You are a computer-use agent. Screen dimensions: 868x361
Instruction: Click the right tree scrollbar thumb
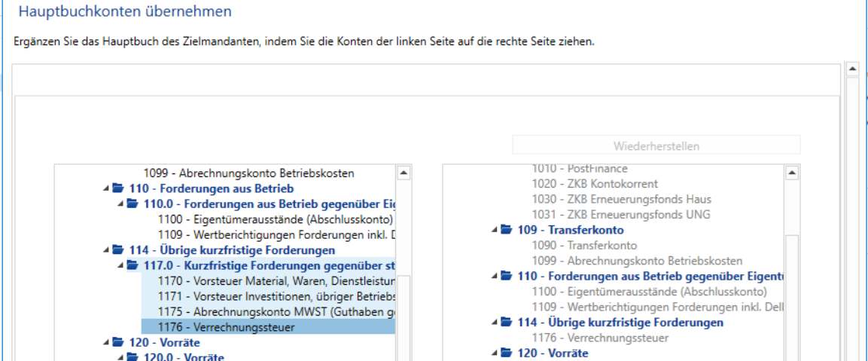pyautogui.click(x=792, y=298)
